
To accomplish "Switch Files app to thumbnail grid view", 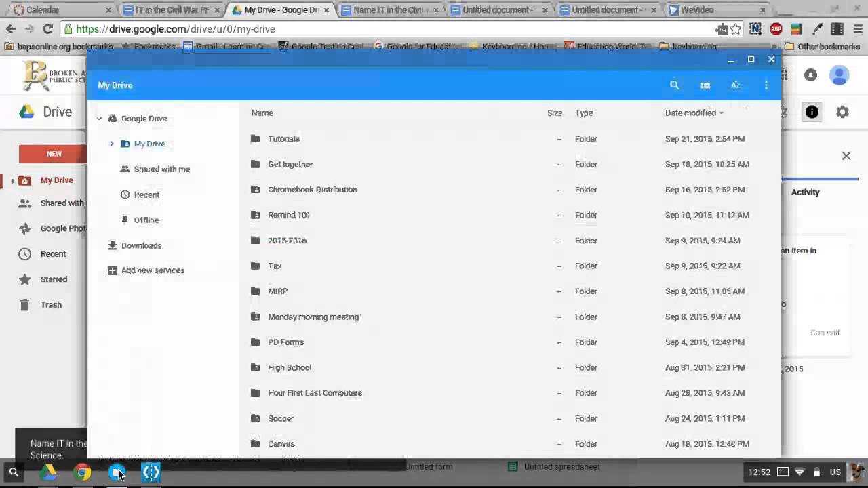I will click(705, 85).
